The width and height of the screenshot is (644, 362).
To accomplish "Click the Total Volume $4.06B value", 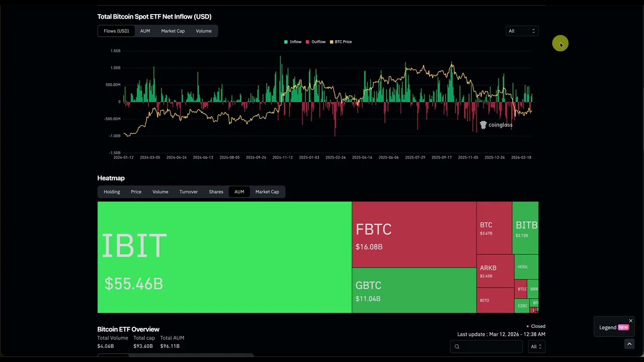I will click(106, 346).
